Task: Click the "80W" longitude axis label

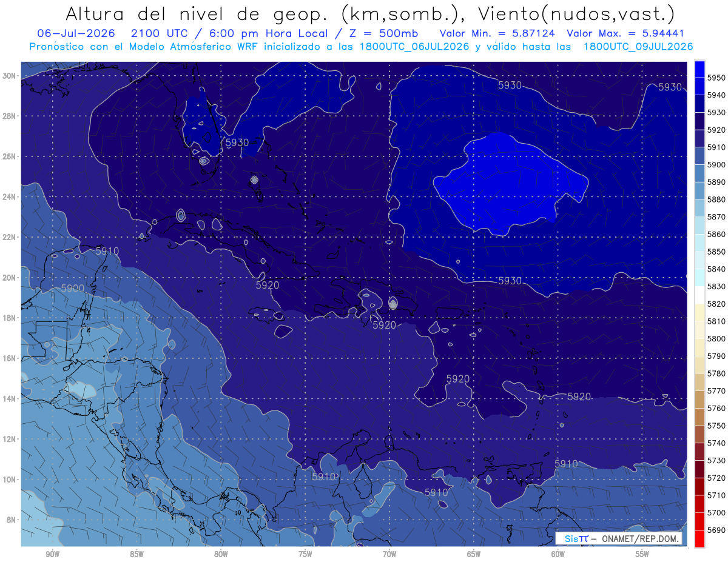Action: [x=221, y=555]
